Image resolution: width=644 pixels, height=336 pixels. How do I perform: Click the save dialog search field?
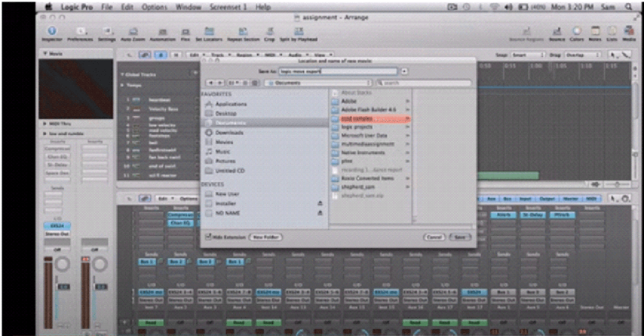pos(423,83)
